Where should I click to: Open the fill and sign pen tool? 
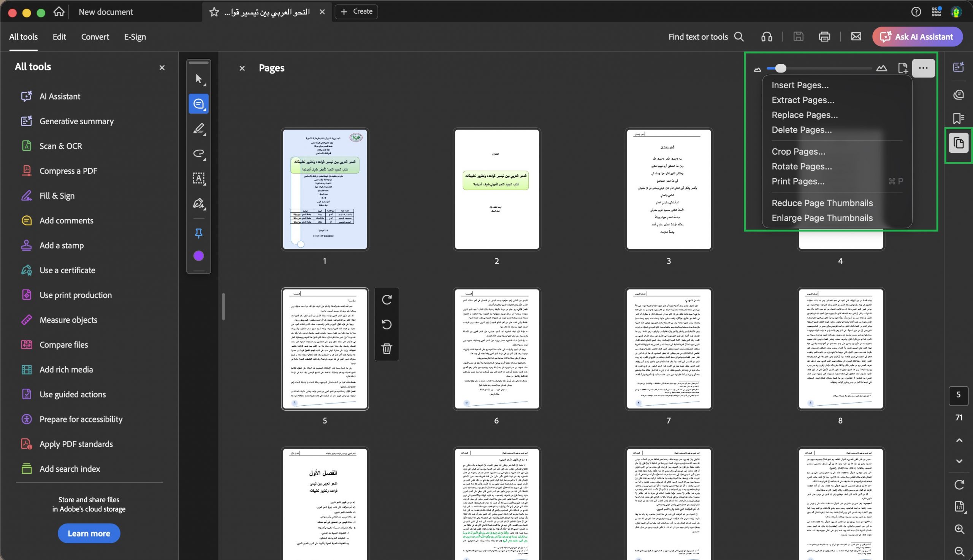[x=198, y=203]
